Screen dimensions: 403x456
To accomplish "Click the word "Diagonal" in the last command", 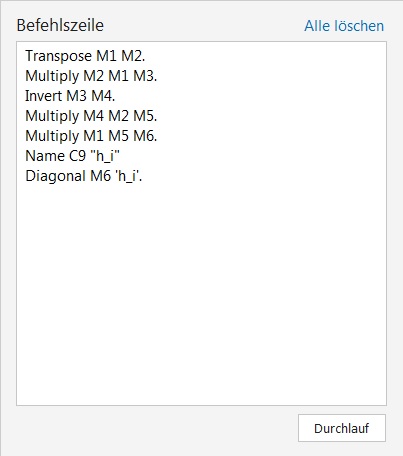I will 55,176.
